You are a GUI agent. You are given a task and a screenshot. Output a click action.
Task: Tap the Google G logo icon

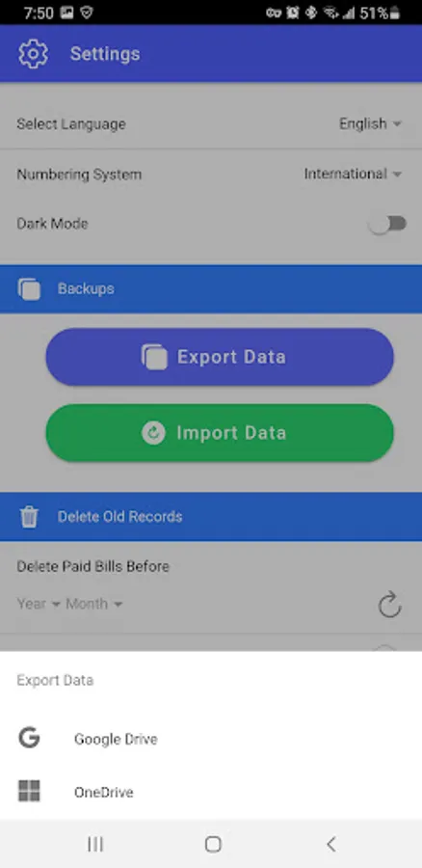[x=29, y=738]
